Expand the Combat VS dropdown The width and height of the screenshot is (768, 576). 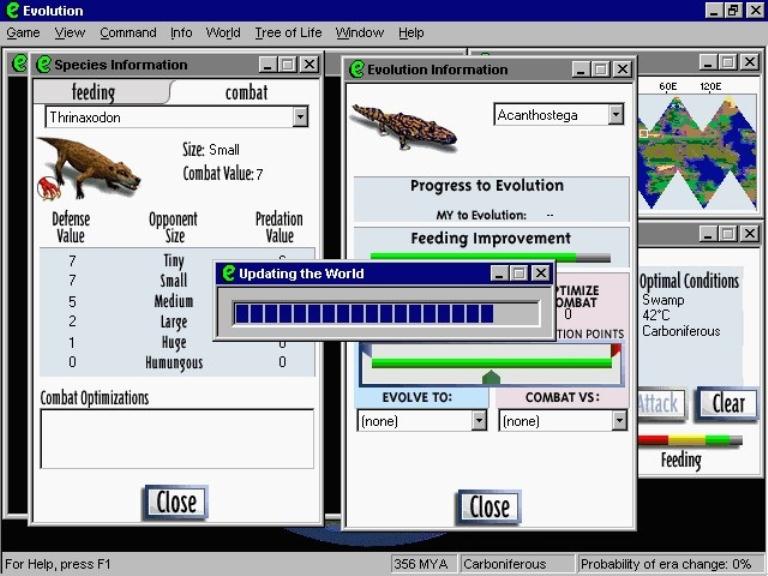[x=620, y=421]
